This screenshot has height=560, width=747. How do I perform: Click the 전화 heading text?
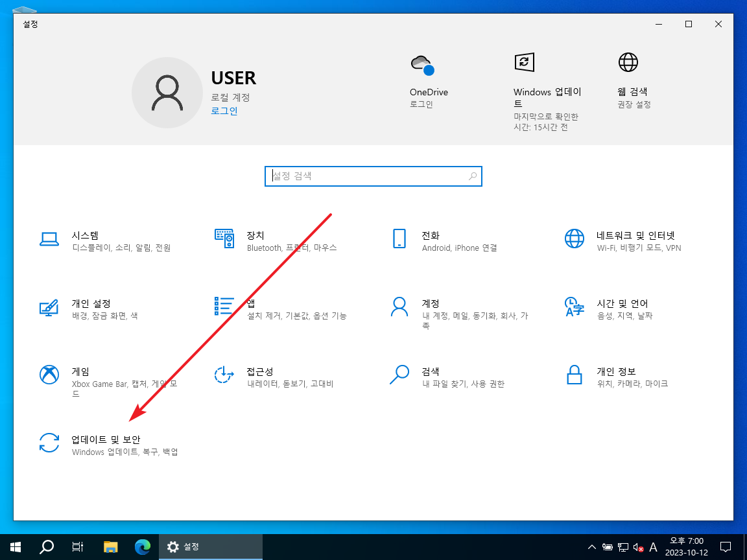(431, 235)
